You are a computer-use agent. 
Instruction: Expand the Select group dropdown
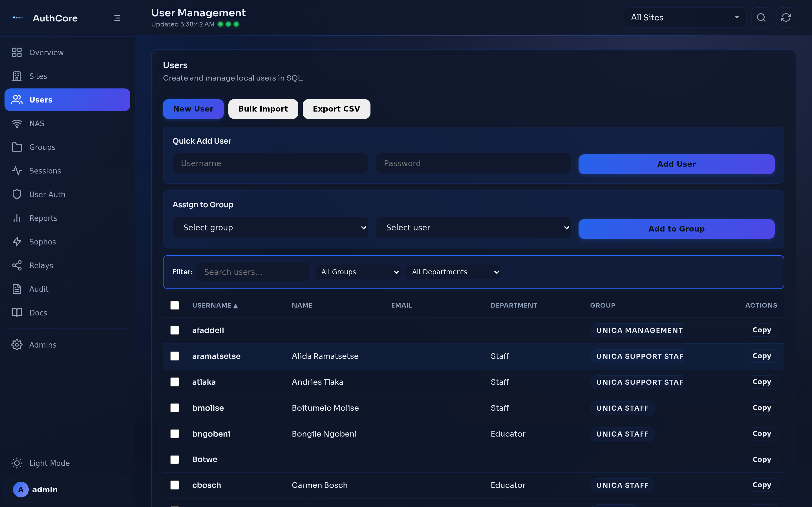270,227
